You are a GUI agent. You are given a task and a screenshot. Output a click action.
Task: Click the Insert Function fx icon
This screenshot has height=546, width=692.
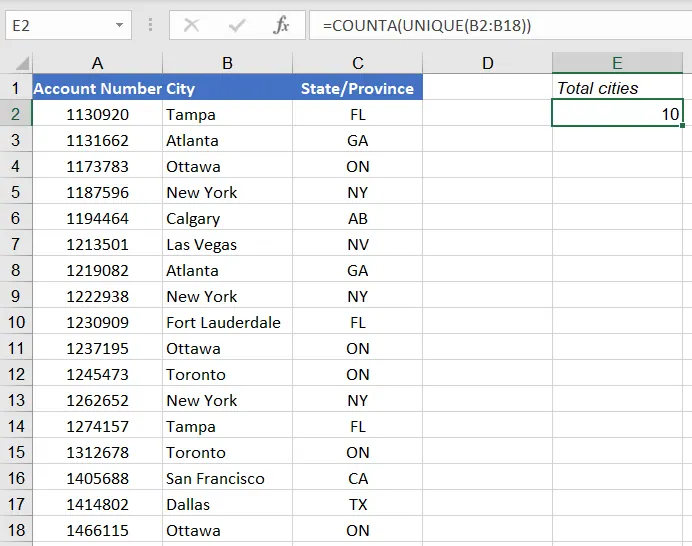tap(282, 25)
